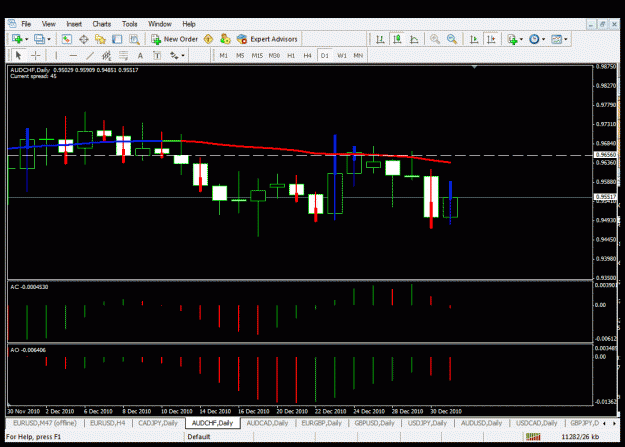Expand the Profiles dropdown arrow
This screenshot has width=625, height=447.
[49, 39]
